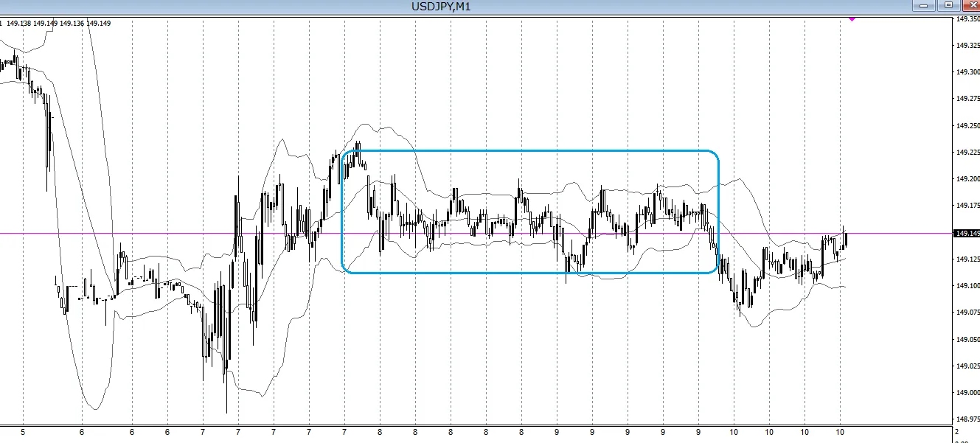This screenshot has height=443, width=980.
Task: Click the 149.050 price scale label
Action: pyautogui.click(x=967, y=340)
